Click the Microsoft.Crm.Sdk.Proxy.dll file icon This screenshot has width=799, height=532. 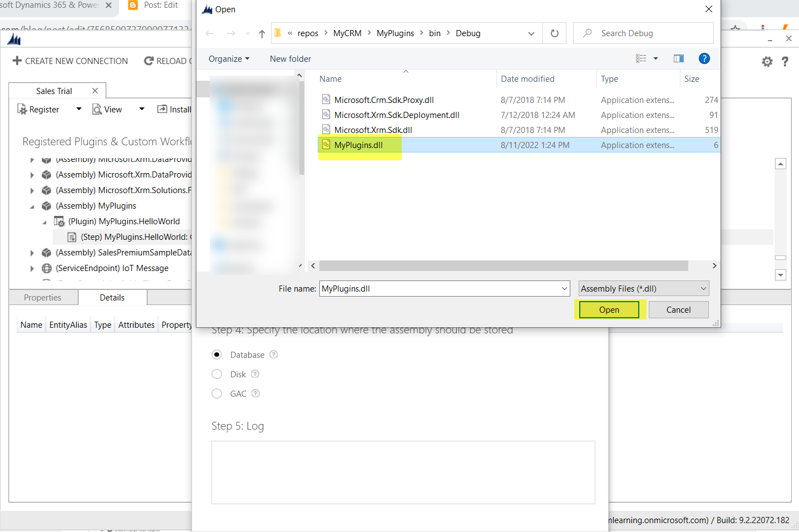326,100
